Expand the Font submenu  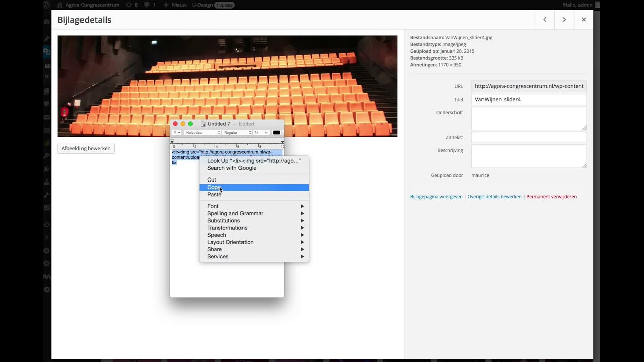click(254, 206)
